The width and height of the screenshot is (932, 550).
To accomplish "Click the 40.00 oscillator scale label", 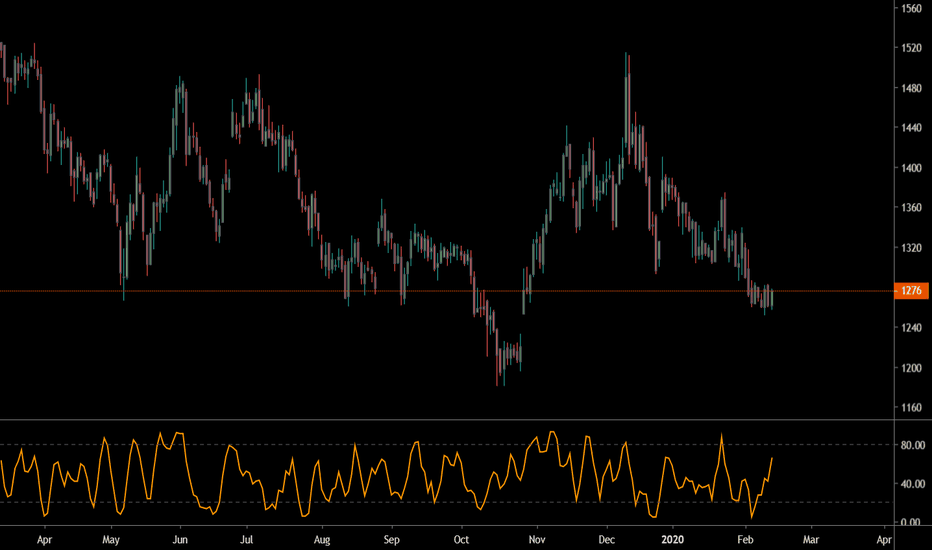I will pyautogui.click(x=913, y=484).
